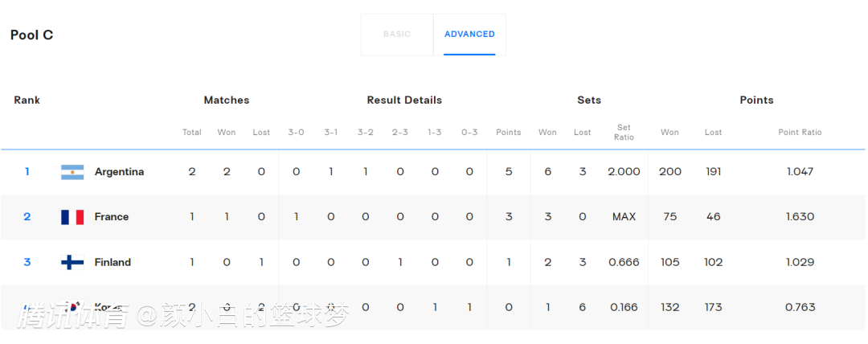Open the Finland team link
Image resolution: width=868 pixels, height=344 pixels.
tap(113, 262)
